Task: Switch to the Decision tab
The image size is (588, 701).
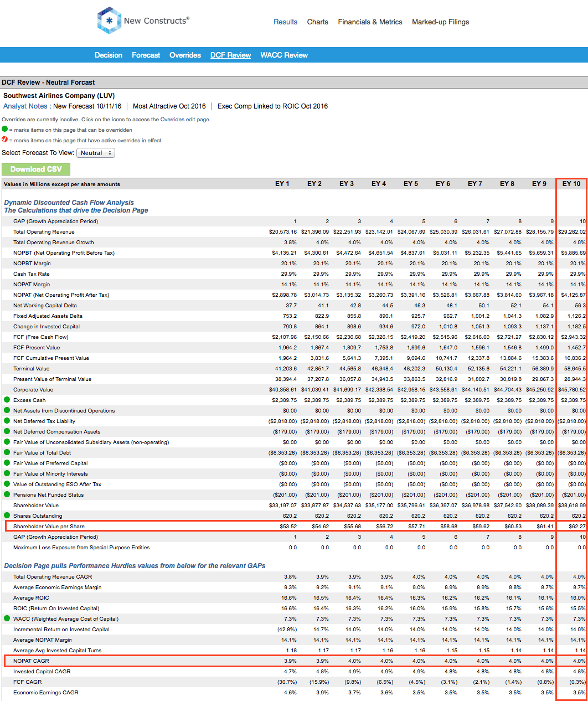Action: click(109, 55)
